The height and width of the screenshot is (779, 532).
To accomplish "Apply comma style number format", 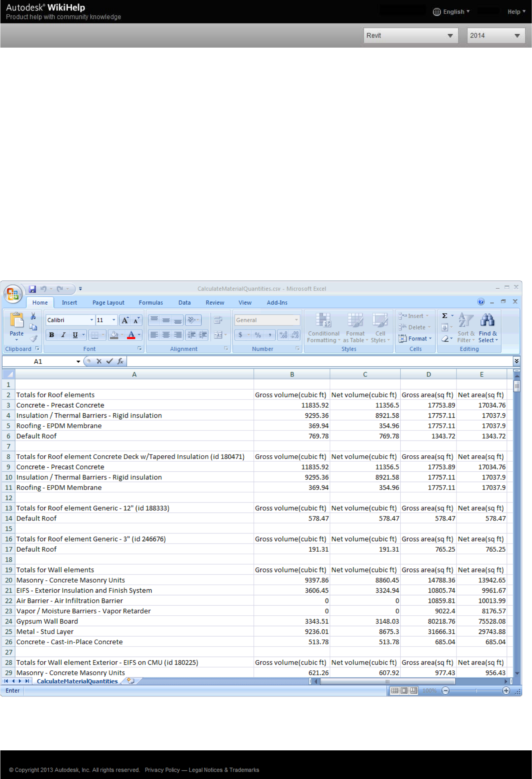I will [x=270, y=335].
